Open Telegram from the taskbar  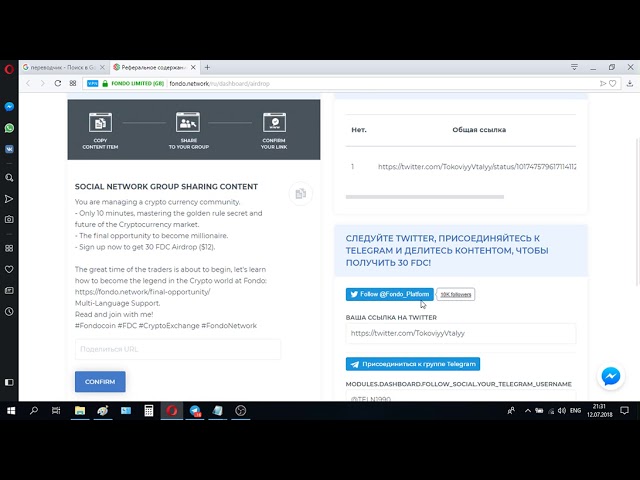(x=195, y=411)
